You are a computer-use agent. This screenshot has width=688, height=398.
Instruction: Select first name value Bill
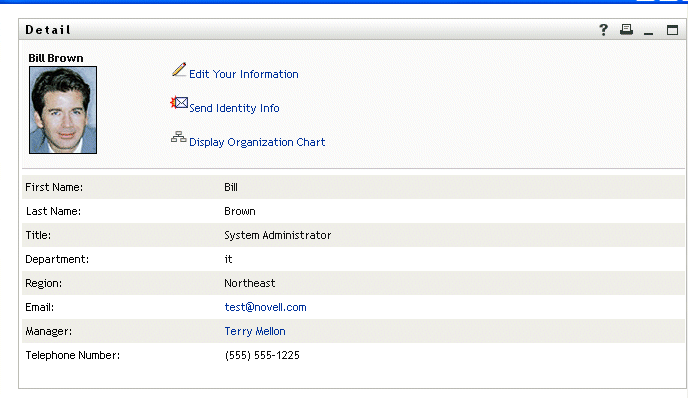pos(231,187)
